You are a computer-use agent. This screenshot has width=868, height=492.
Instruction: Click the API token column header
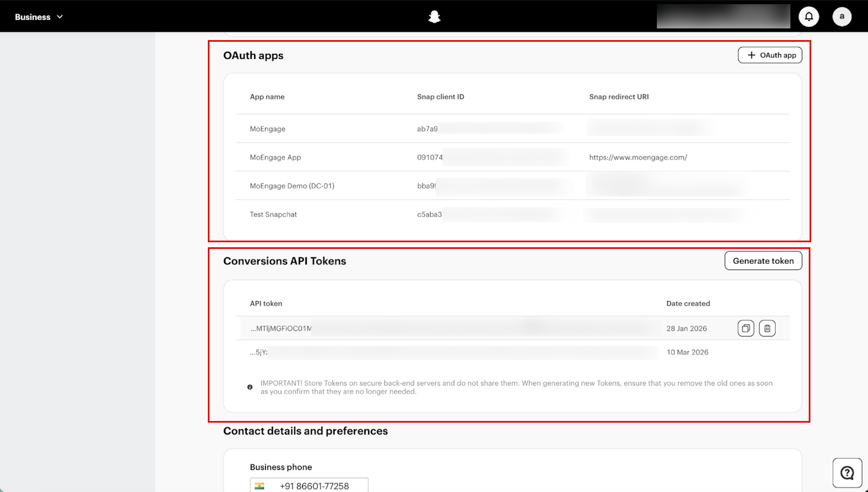(266, 304)
